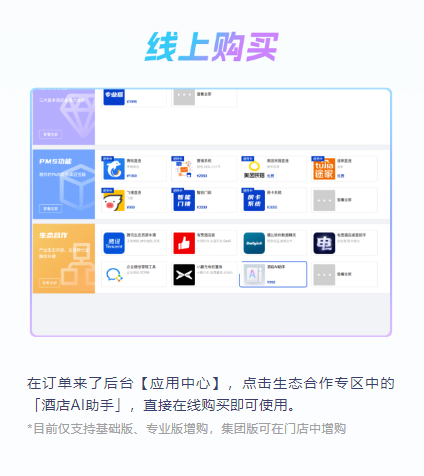Open the 营销系统 diagram app icon

click(x=184, y=169)
